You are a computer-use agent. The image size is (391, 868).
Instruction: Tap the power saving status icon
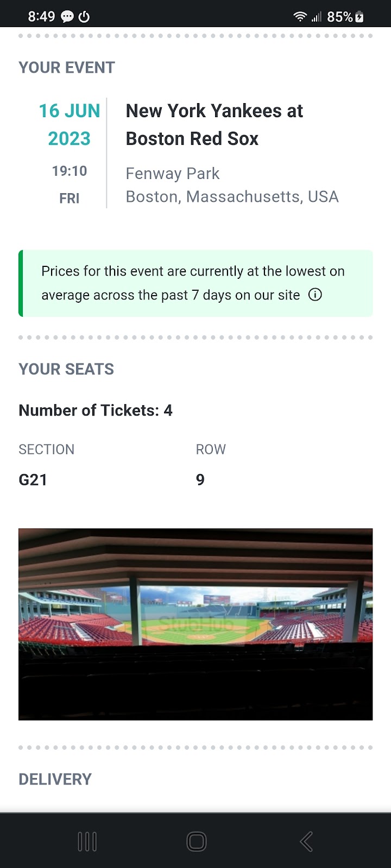(84, 17)
